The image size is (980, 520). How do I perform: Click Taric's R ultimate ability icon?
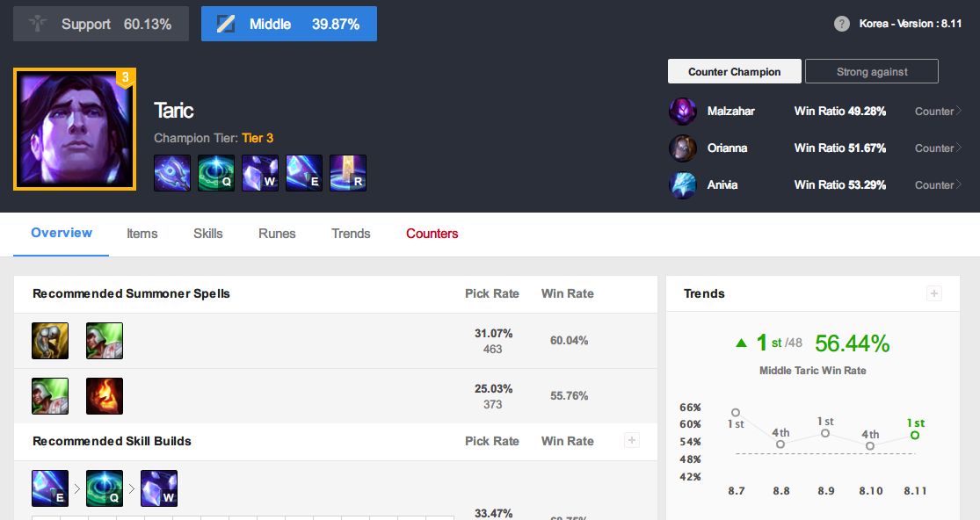[348, 173]
